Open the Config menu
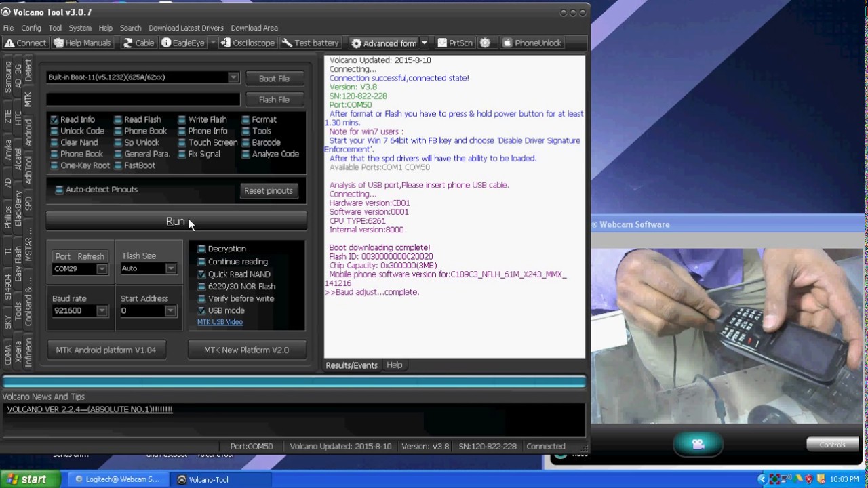The image size is (868, 488). (31, 28)
